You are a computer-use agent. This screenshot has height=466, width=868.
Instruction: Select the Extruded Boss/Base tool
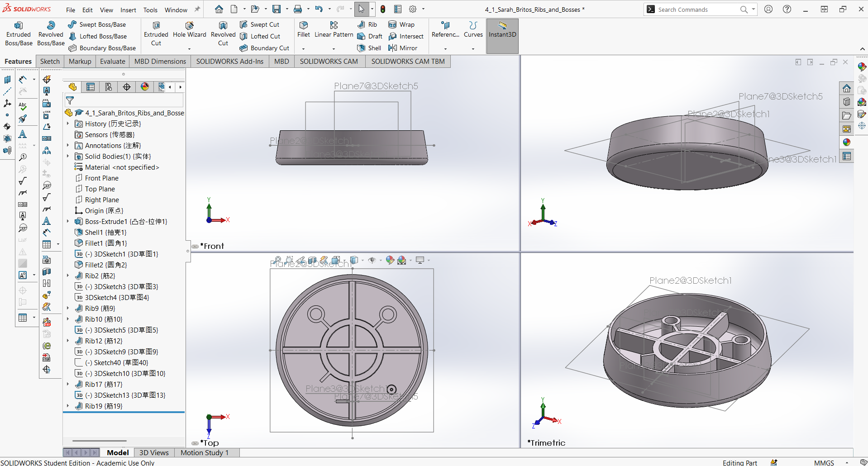[x=19, y=34]
